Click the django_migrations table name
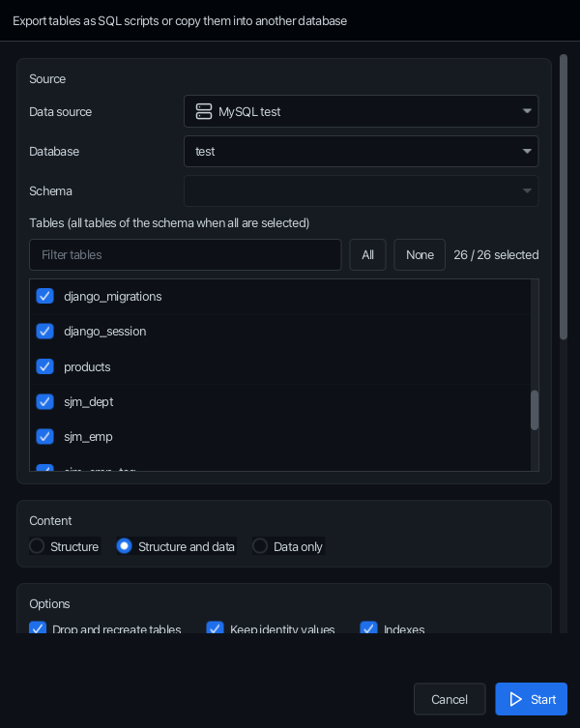Image resolution: width=580 pixels, height=728 pixels. (113, 297)
